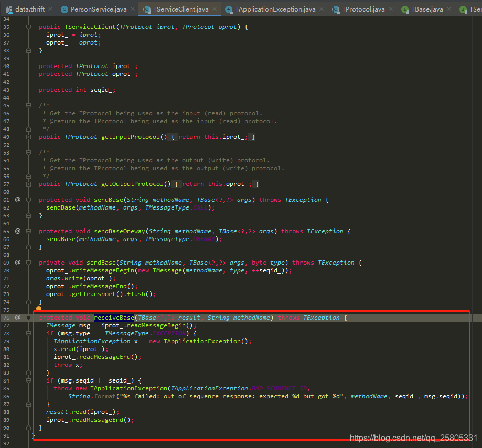Collapse the getInputProtocol method fold arrow
Viewport: 482px width, 448px height.
[x=28, y=137]
